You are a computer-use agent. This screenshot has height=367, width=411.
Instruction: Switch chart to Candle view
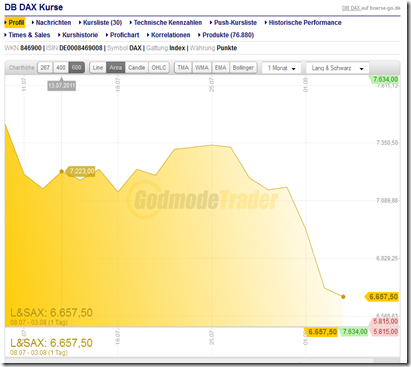(x=137, y=68)
